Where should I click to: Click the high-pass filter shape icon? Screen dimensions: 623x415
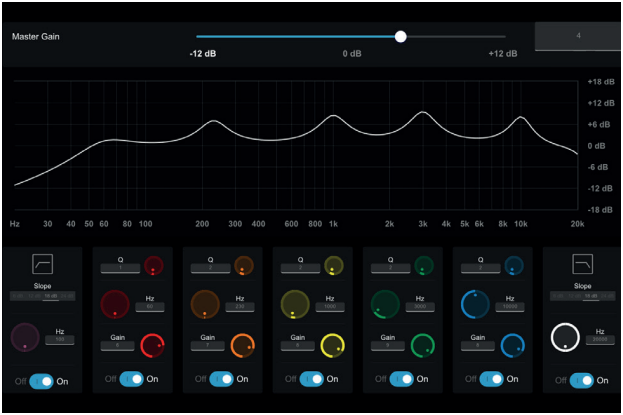[42, 264]
